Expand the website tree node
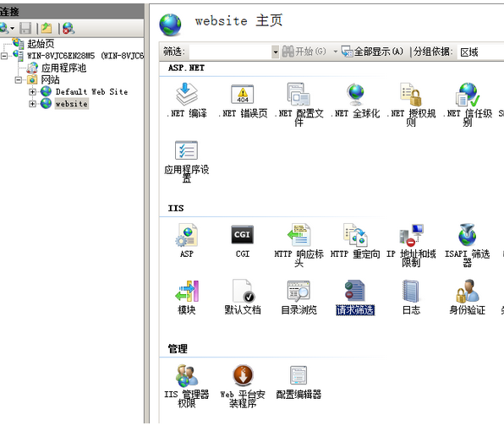Screen dimensions: 504x442 32,104
